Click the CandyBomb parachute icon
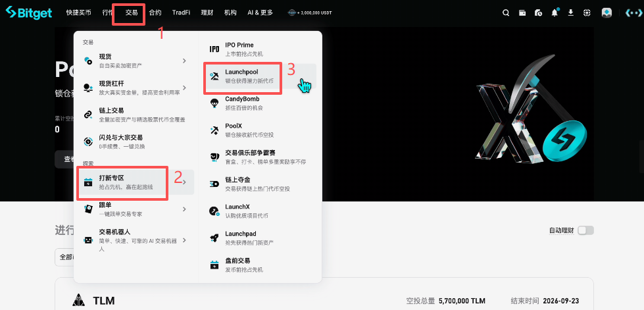644x310 pixels. [x=214, y=103]
